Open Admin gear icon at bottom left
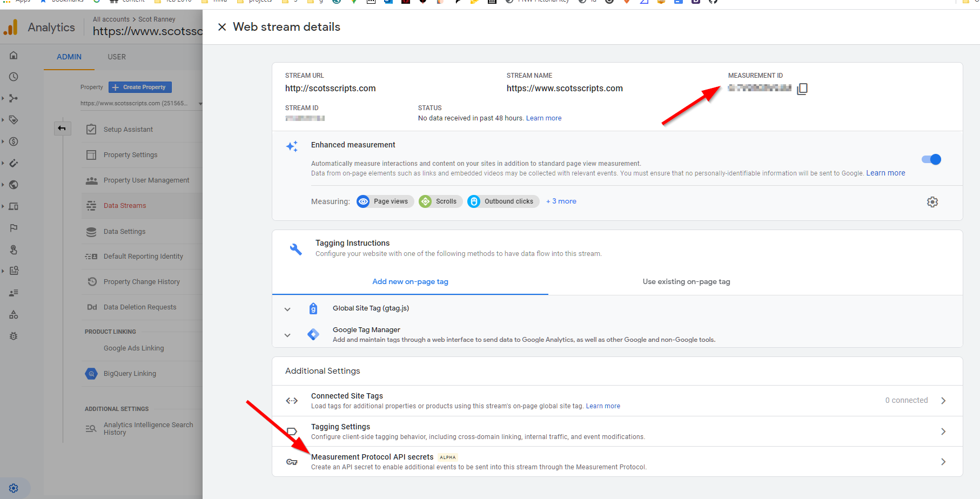This screenshot has width=980, height=499. [14, 488]
